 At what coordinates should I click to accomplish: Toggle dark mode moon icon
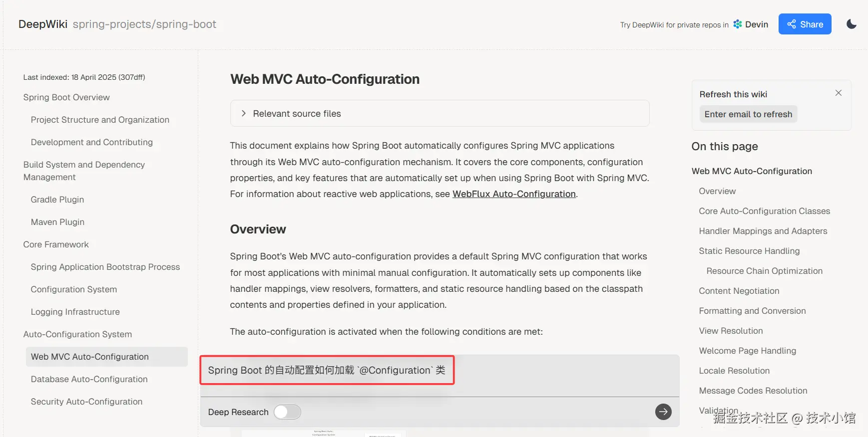[852, 24]
